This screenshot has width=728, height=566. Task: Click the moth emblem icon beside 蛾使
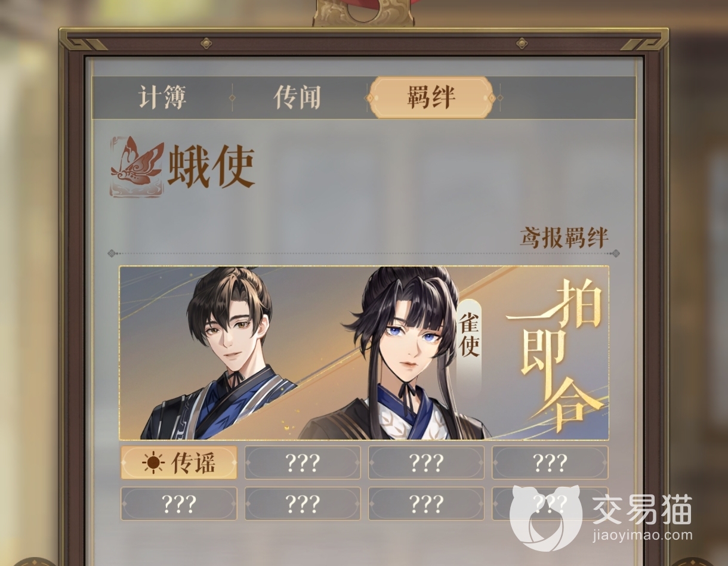pos(137,166)
